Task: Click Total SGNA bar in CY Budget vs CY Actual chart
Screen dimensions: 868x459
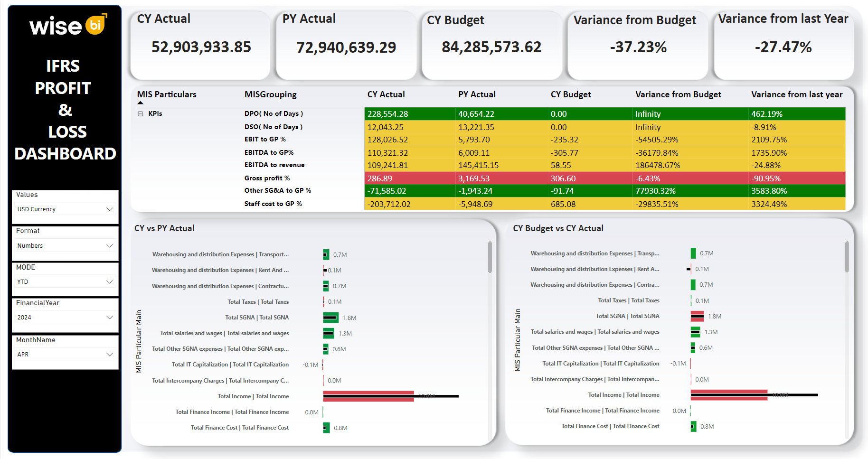Action: click(697, 316)
